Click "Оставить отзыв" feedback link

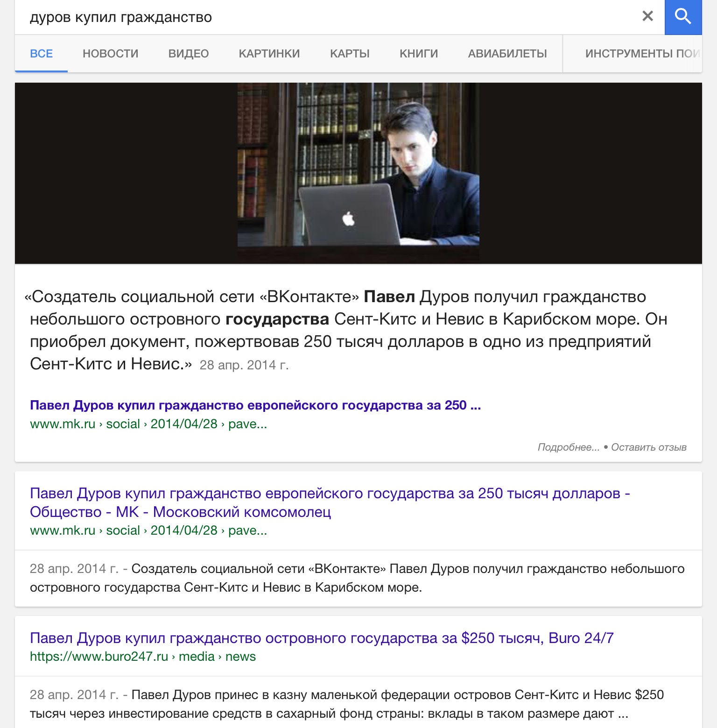649,447
